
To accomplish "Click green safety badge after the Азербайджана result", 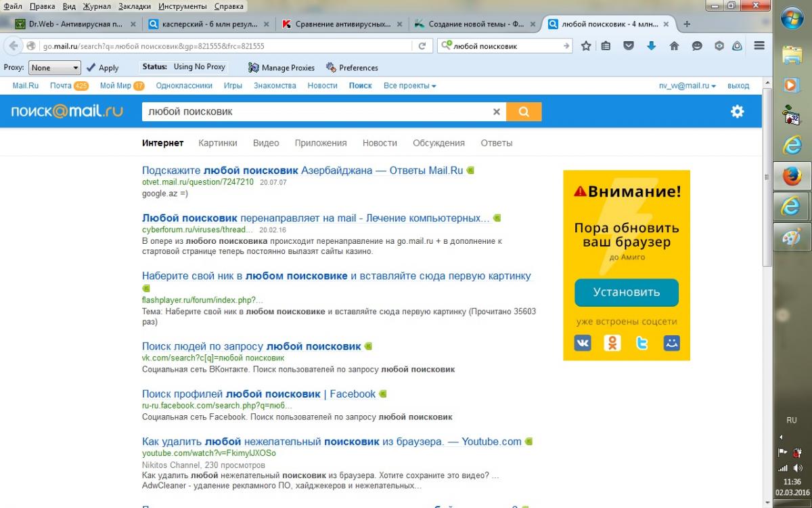I will click(470, 171).
